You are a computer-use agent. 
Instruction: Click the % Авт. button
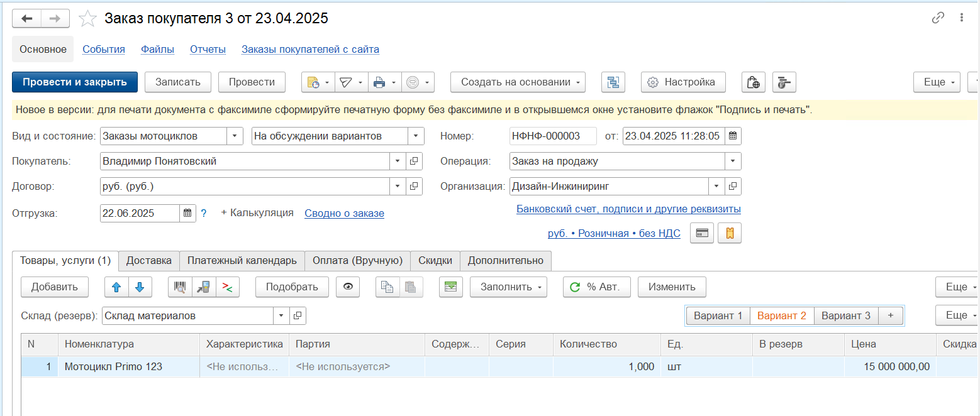point(596,287)
